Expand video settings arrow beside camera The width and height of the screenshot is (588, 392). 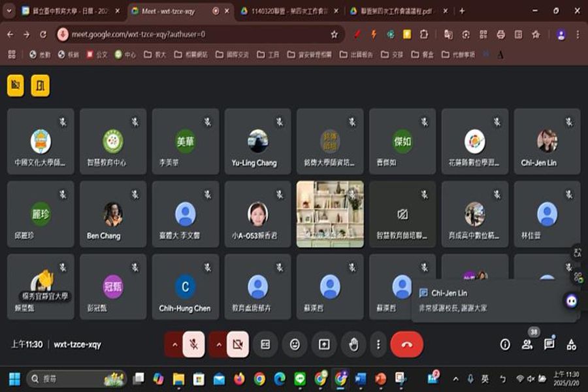pos(219,344)
